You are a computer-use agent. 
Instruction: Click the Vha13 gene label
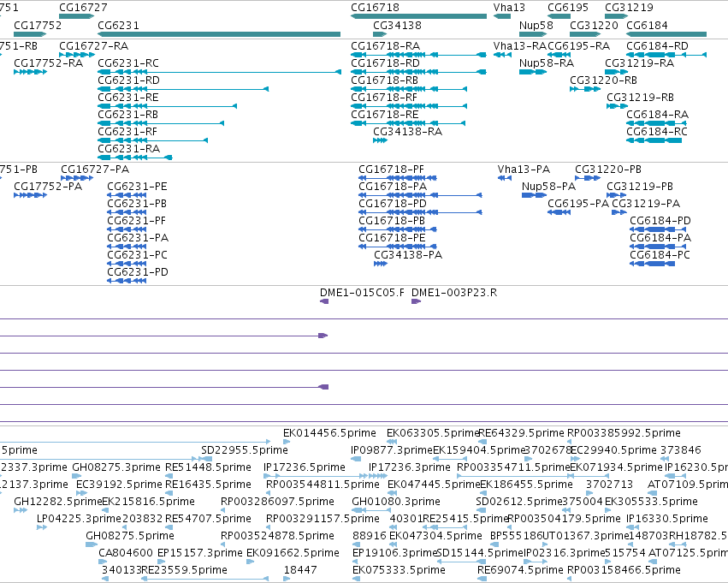(509, 8)
